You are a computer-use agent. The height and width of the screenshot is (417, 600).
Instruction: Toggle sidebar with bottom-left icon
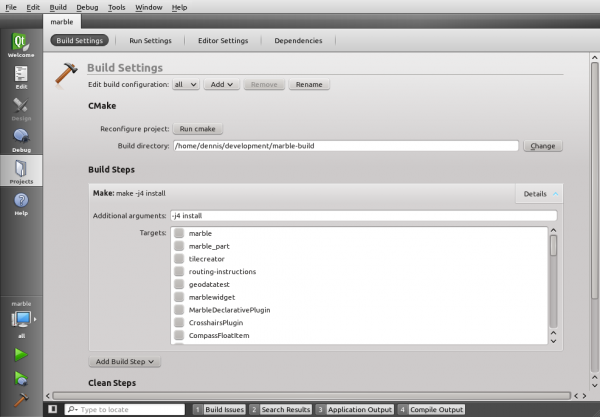tap(52, 410)
